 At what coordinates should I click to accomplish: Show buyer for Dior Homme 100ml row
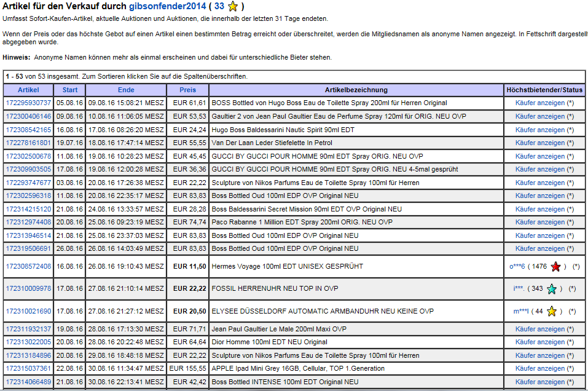540,342
